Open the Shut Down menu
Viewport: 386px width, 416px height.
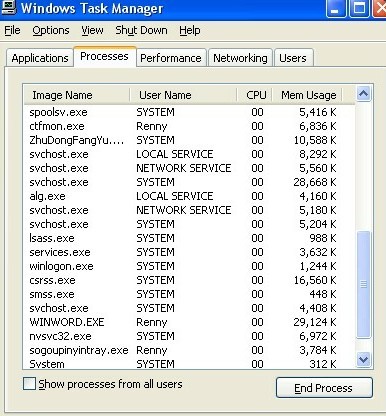click(x=141, y=30)
